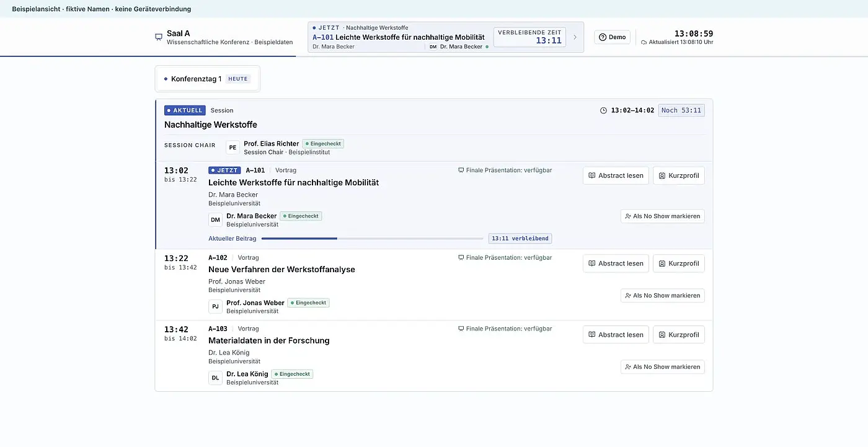Mark Prof. Jonas Weber as No Show

click(663, 296)
